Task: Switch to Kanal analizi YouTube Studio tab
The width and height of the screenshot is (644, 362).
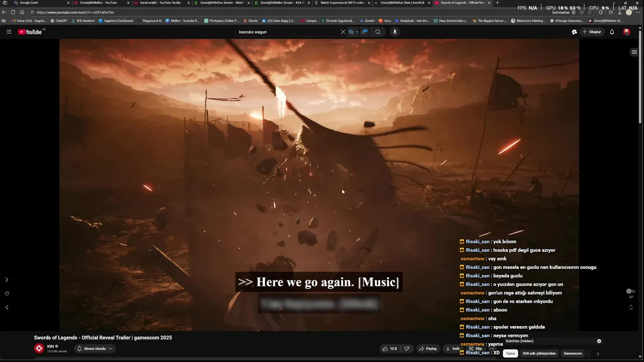Action: coord(160,3)
